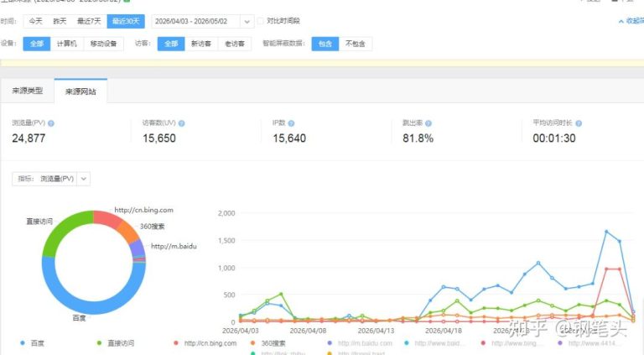Viewport: 644px width, 355px height.
Task: Toggle the teal www.baid... legend dot
Action: [406, 342]
